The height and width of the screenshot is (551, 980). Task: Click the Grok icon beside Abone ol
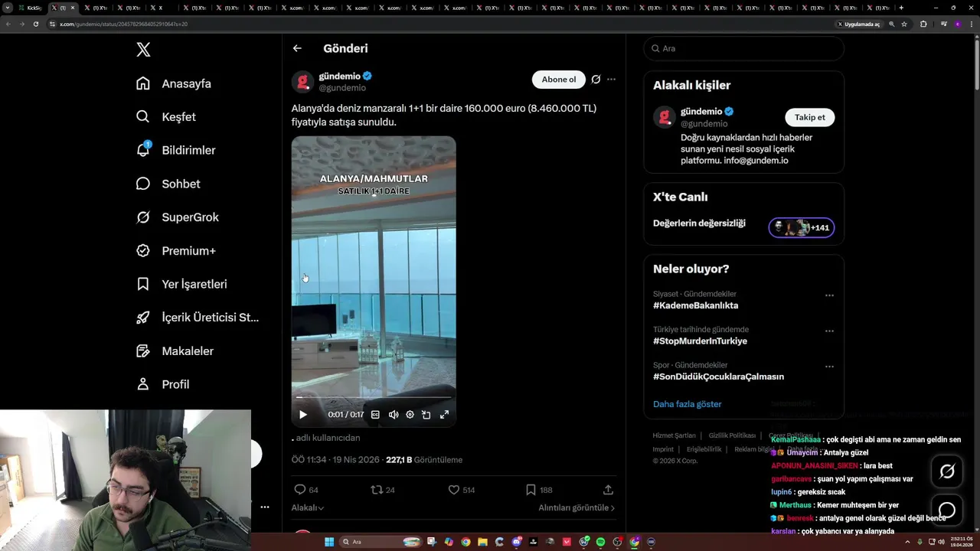coord(596,80)
